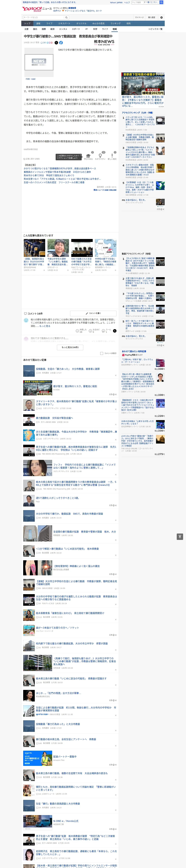Open comment bubble count 16 under headline

43,43
